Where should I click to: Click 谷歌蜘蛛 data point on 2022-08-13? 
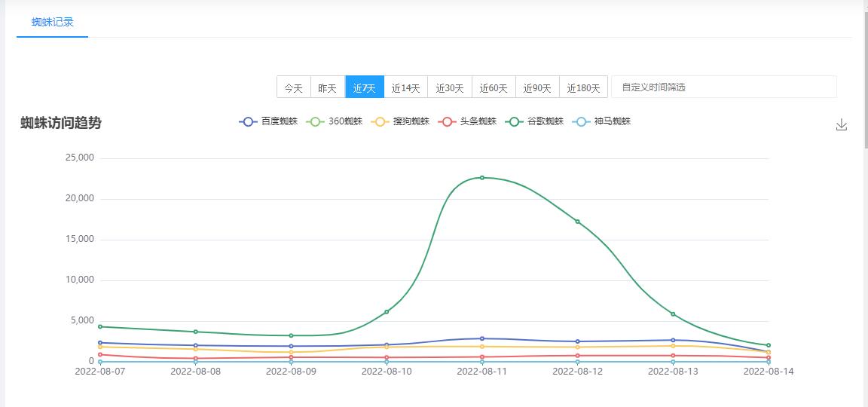pyautogui.click(x=673, y=314)
